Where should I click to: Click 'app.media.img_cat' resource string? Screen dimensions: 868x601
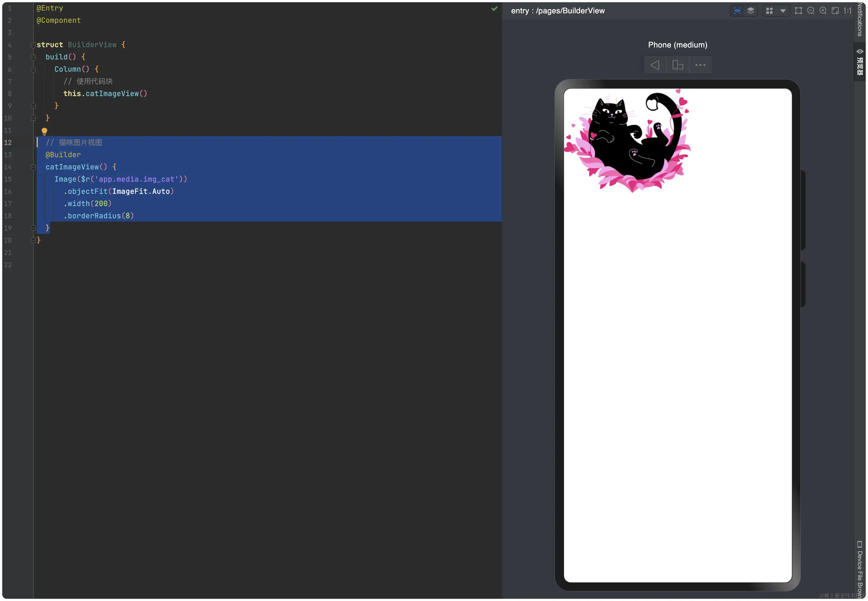tap(136, 179)
